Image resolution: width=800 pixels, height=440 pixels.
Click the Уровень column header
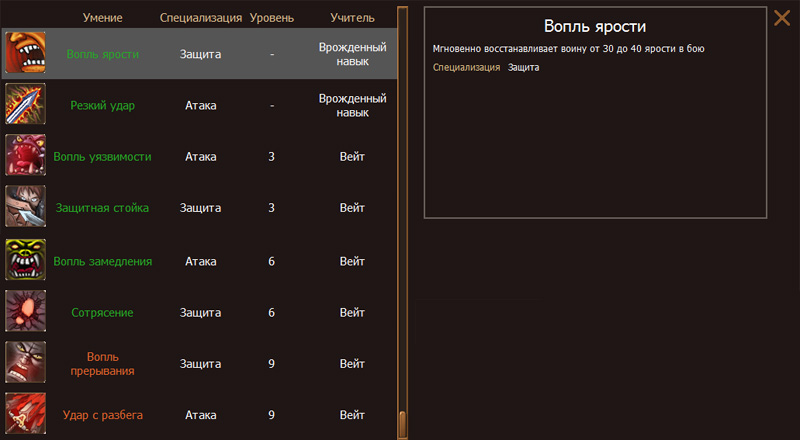coord(272,18)
